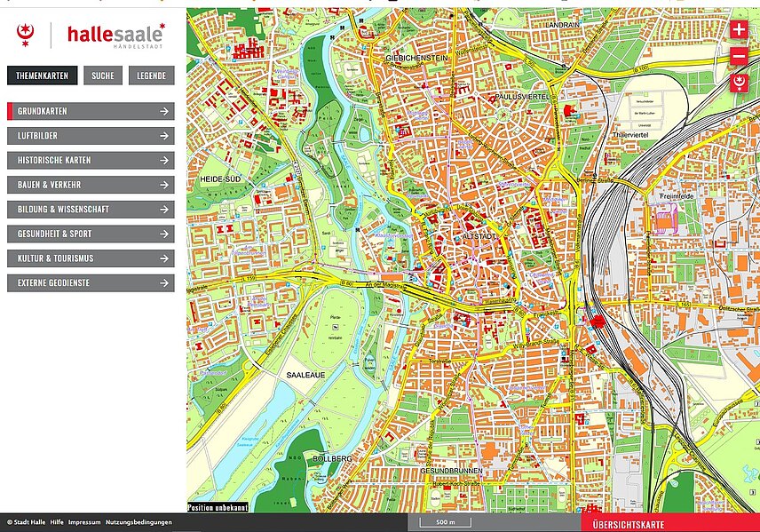This screenshot has height=532, width=760.
Task: Open the Impressum link in footer
Action: [84, 523]
